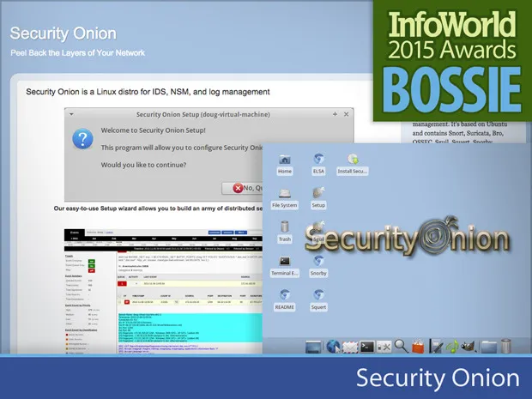Select the Events tab in Squert
Viewport: 532px width, 399px height.
tap(75, 233)
